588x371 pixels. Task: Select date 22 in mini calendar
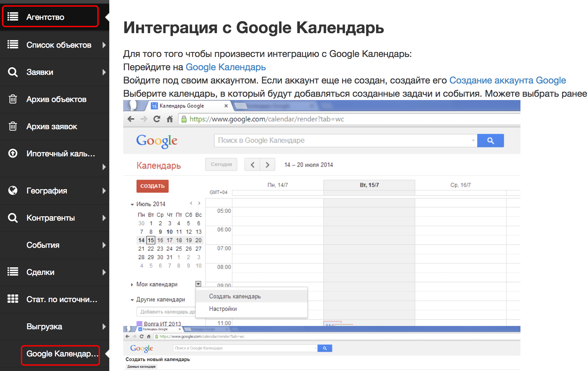coord(151,249)
